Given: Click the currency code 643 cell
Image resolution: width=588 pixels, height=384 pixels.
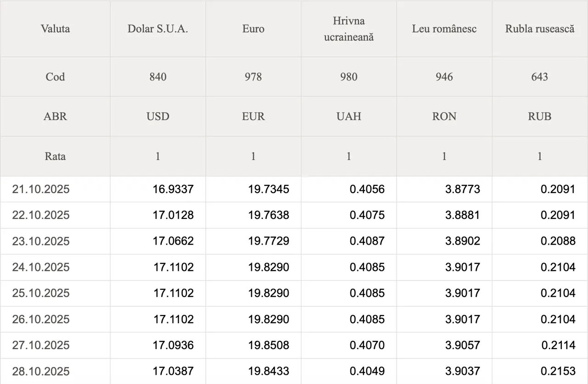Looking at the screenshot, I should [540, 77].
